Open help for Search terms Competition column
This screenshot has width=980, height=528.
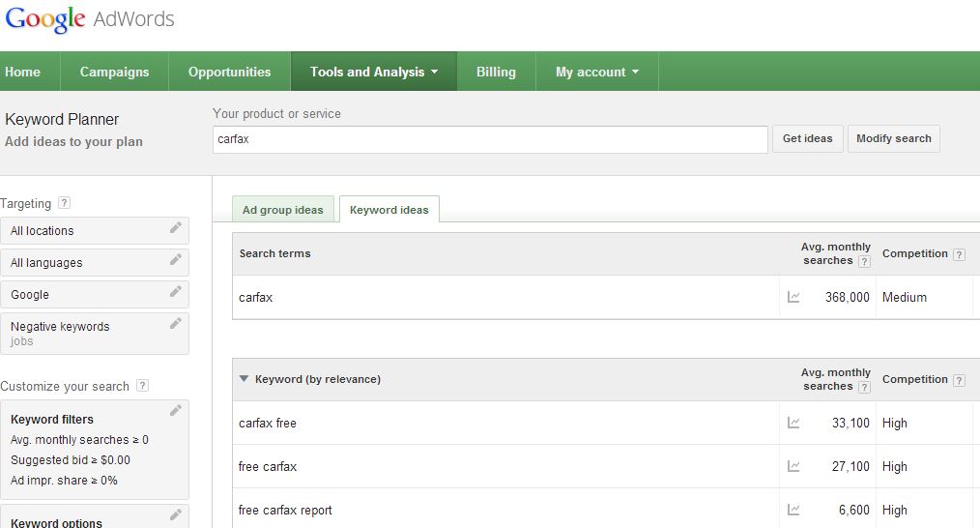(960, 254)
